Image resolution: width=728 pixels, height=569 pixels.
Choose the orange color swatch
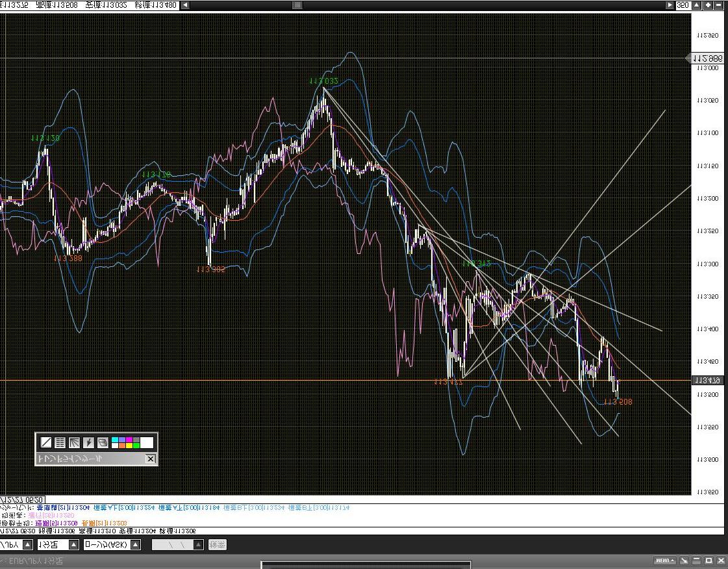point(122,446)
